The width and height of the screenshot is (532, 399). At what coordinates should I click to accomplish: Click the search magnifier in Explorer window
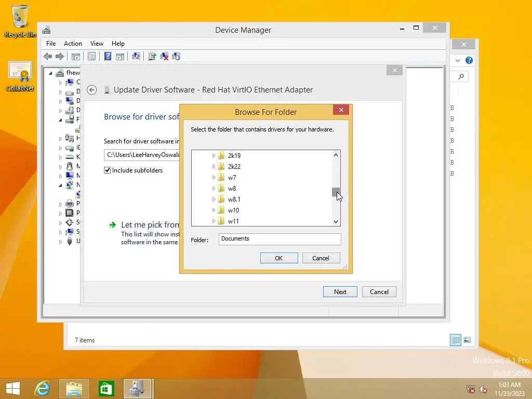click(461, 77)
